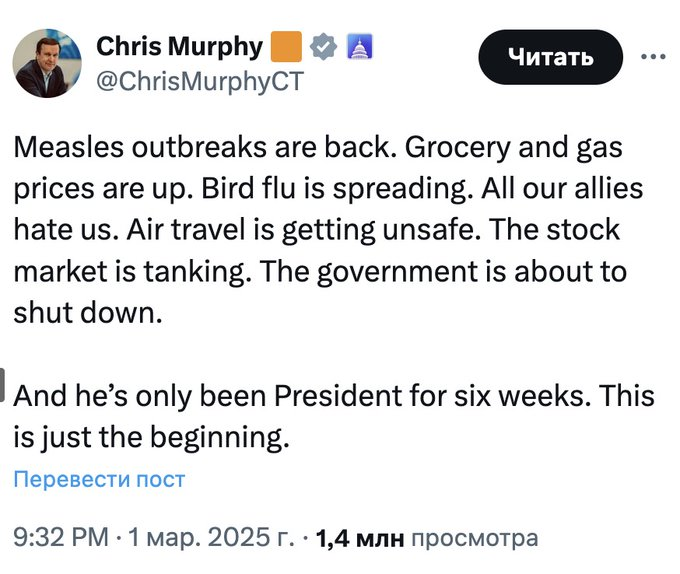Click the orange square affiliation badge
This screenshot has height=574, width=680.
[287, 46]
